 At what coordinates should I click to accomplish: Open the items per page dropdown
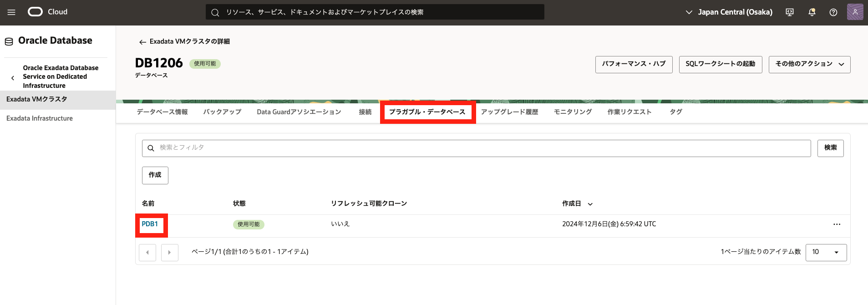pyautogui.click(x=826, y=252)
